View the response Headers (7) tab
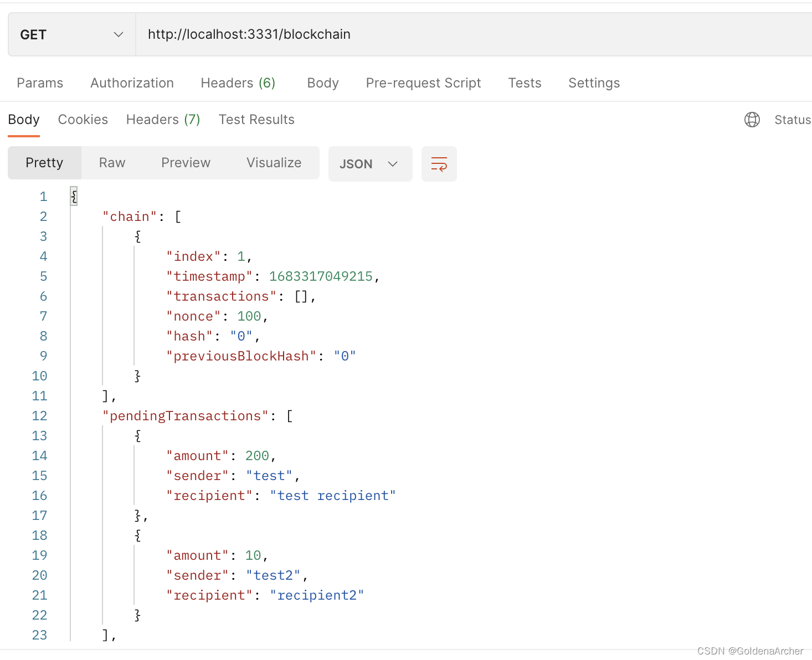Viewport: 812px width, 660px height. click(163, 120)
